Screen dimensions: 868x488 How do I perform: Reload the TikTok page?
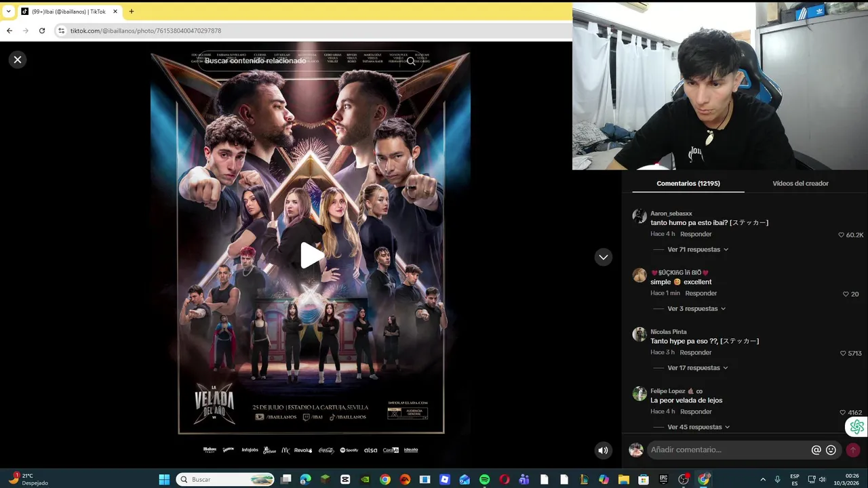[42, 30]
